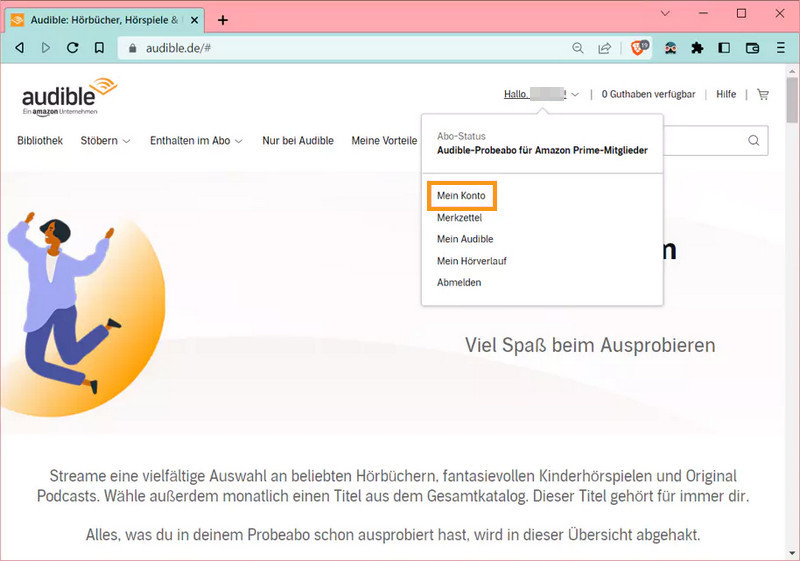
Task: Click 0 Guthaben verfügbar link
Action: click(648, 94)
